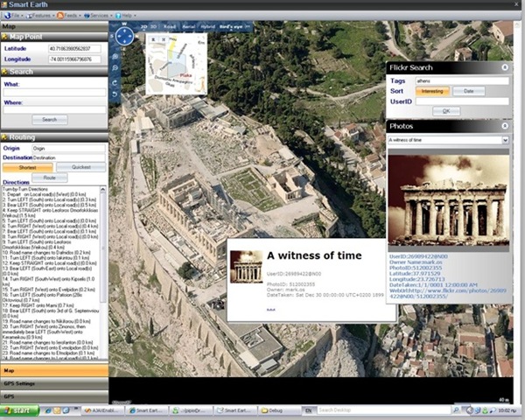The width and height of the screenshot is (525, 420).
Task: Select Hybrid map style
Action: (207, 26)
